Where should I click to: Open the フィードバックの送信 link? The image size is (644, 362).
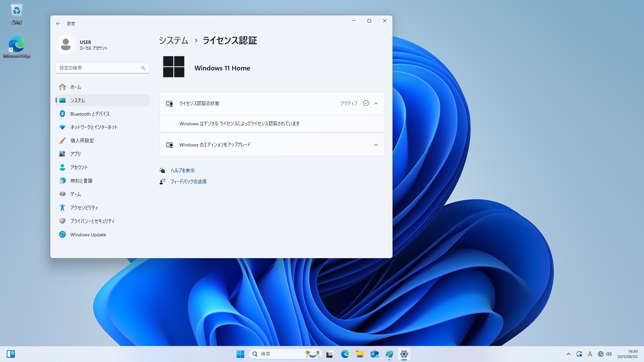point(189,181)
